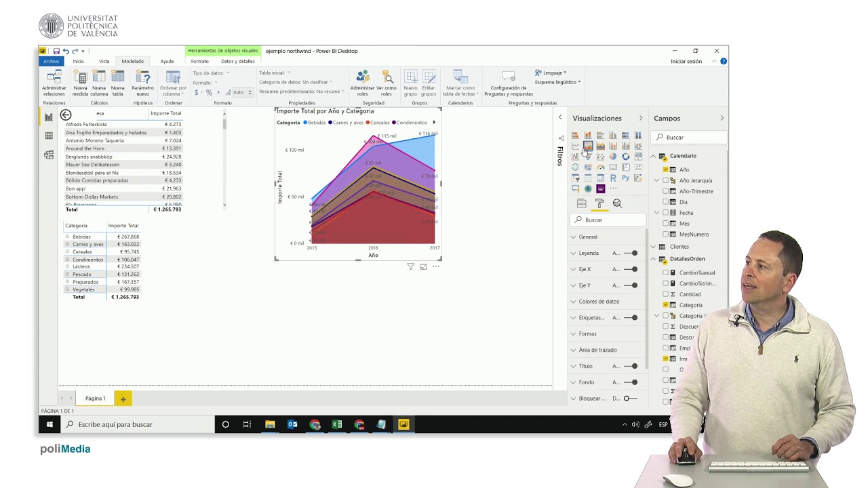Viewport: 868px width, 488px height.
Task: Click Parámetro nuevo in the ribbon
Action: (142, 83)
